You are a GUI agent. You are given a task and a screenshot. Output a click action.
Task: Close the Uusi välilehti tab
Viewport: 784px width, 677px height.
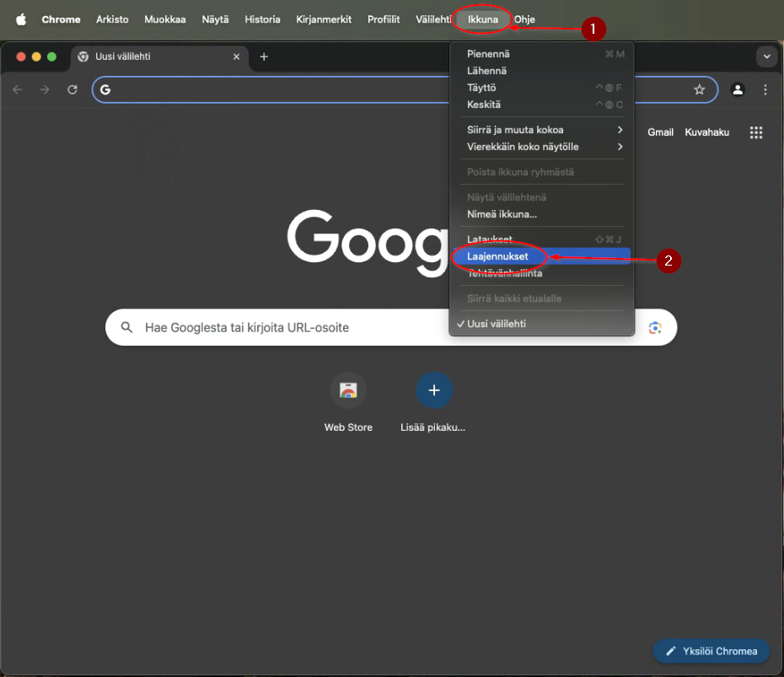tap(237, 57)
